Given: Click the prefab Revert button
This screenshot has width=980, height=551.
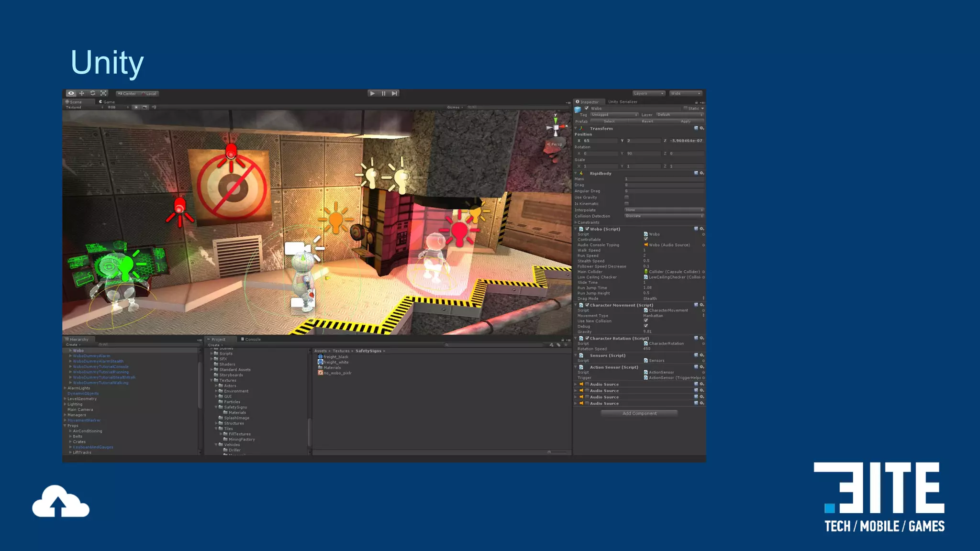Looking at the screenshot, I should coord(647,121).
